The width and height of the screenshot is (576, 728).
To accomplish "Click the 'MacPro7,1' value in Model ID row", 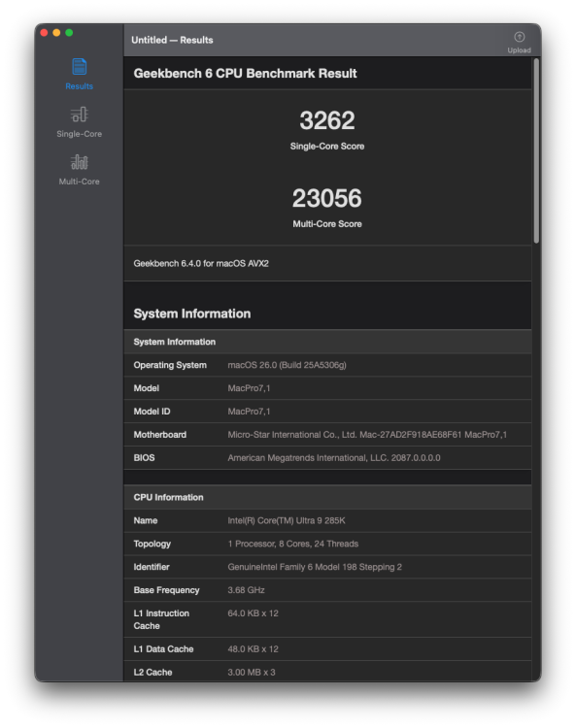I will [249, 412].
